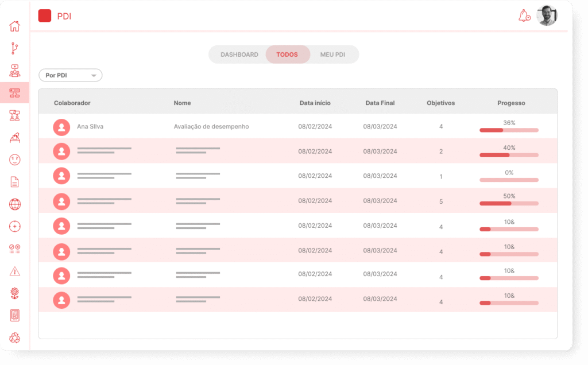Click the avatar in the 40% progress row
The height and width of the screenshot is (365, 588).
click(x=61, y=152)
